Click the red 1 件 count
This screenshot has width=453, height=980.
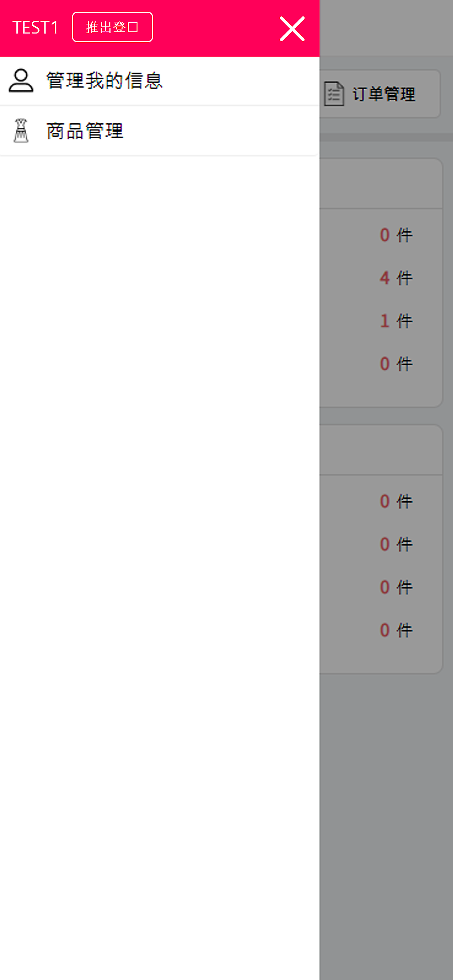396,321
